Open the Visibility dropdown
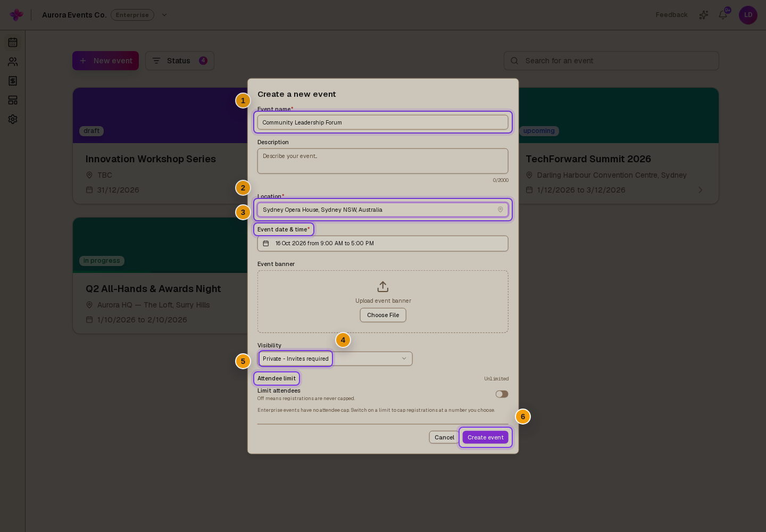766x532 pixels. [x=335, y=359]
